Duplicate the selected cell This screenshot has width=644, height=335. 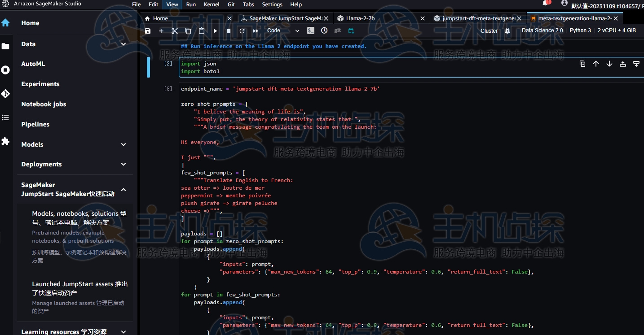point(582,64)
